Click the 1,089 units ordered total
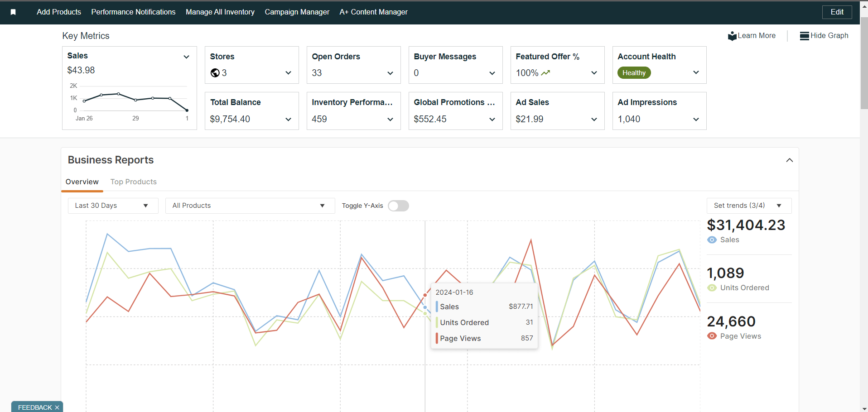This screenshot has height=412, width=868. click(725, 273)
